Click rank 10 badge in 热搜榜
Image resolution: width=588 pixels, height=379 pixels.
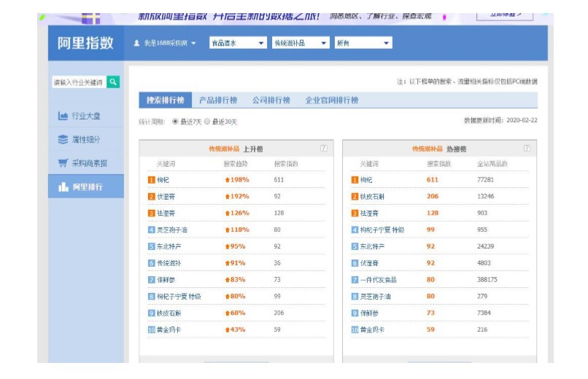pos(355,330)
